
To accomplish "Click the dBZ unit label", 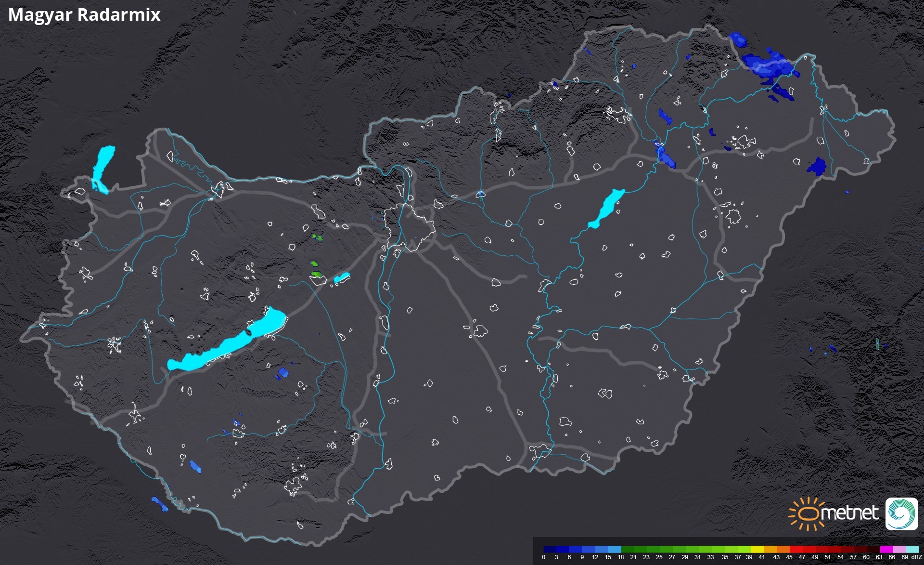I will [x=917, y=557].
